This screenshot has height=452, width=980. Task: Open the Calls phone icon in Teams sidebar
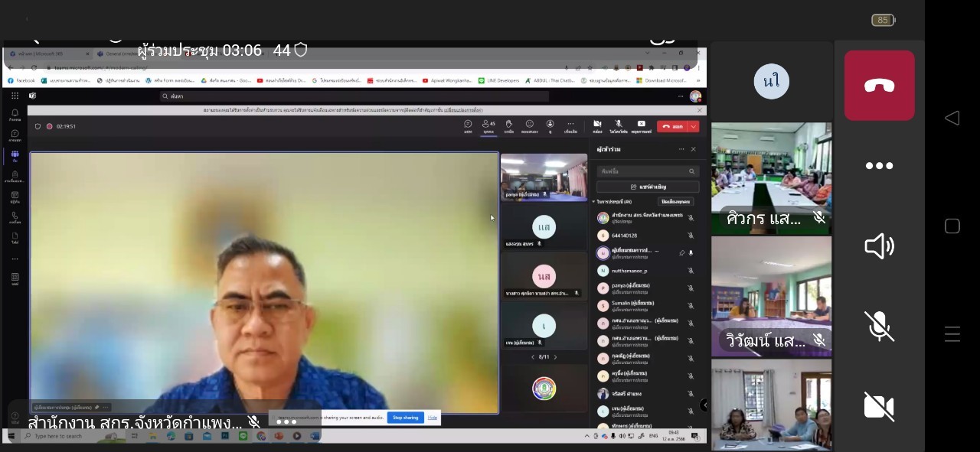15,217
